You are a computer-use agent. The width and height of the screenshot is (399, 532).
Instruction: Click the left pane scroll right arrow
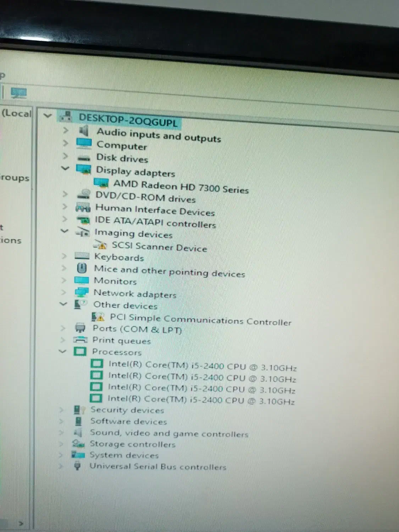[21, 523]
